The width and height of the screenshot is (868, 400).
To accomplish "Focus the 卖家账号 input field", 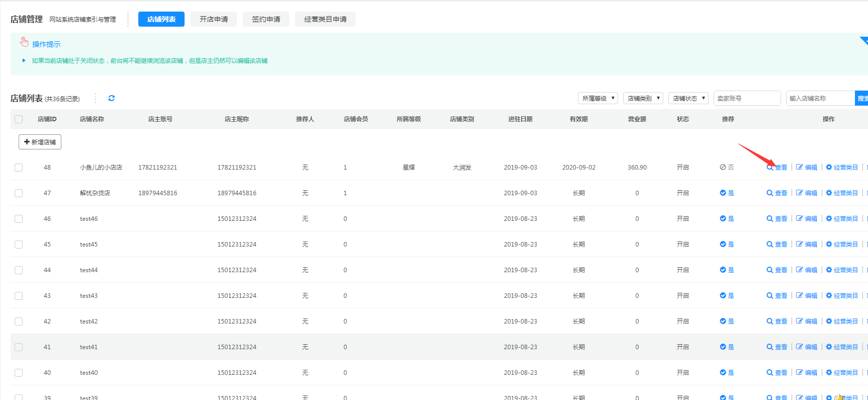I will (747, 98).
